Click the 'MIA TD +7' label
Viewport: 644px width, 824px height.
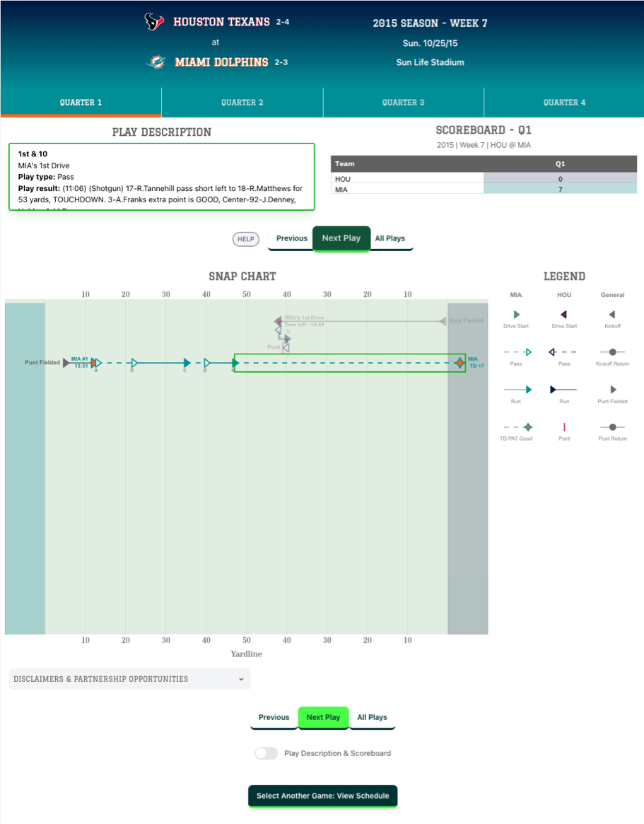point(476,363)
